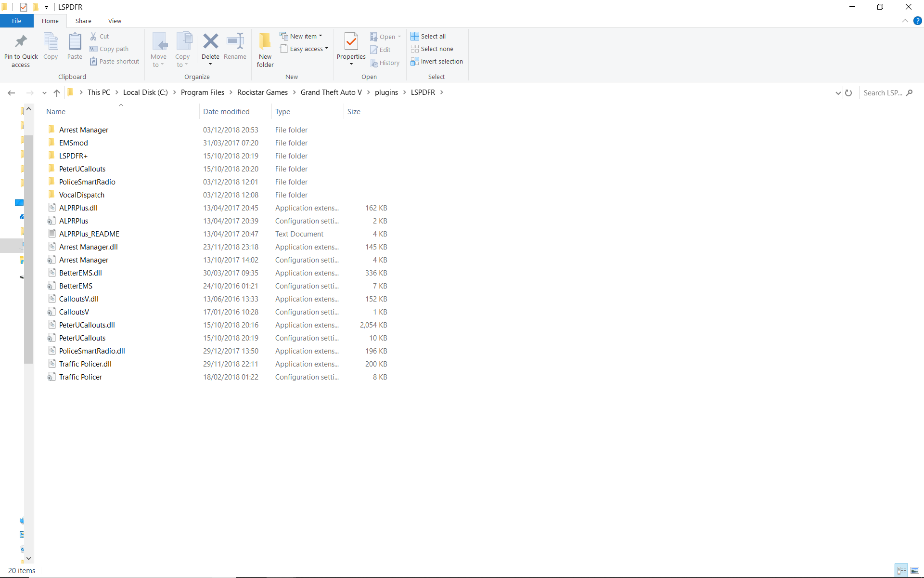Click Invert selection in the ribbon
Screen dimensions: 924x578
click(437, 62)
